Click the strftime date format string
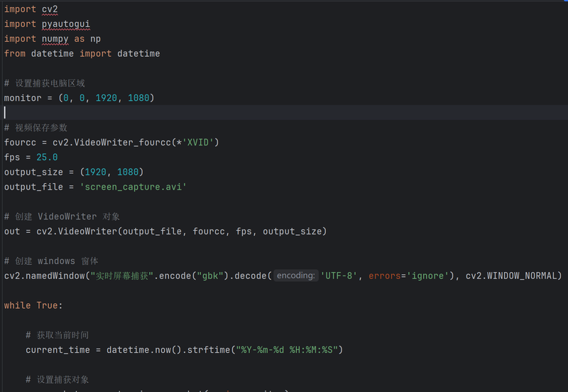 coord(289,349)
